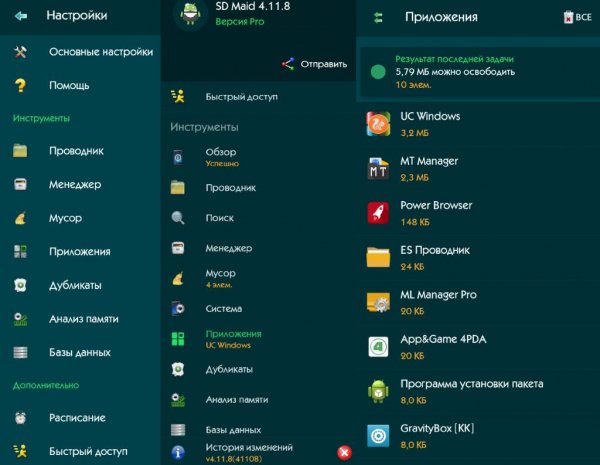Click 'ML Manager Pro' app name
This screenshot has width=600, height=465.
(x=439, y=294)
